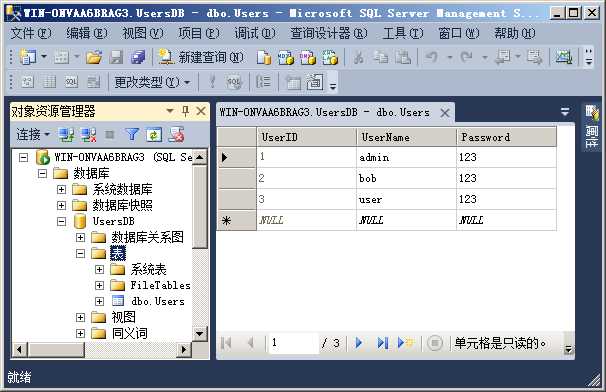
Task: Open the 更改类型 dropdown
Action: tap(152, 82)
